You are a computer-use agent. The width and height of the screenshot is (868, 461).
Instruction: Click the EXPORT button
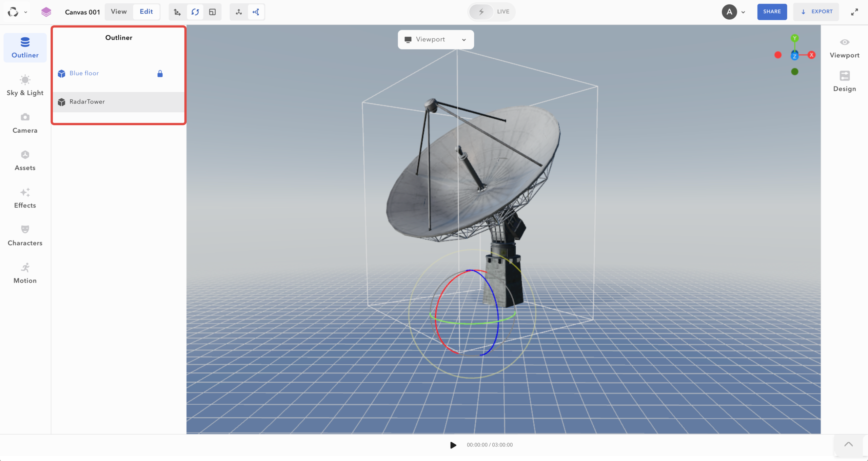pyautogui.click(x=816, y=12)
